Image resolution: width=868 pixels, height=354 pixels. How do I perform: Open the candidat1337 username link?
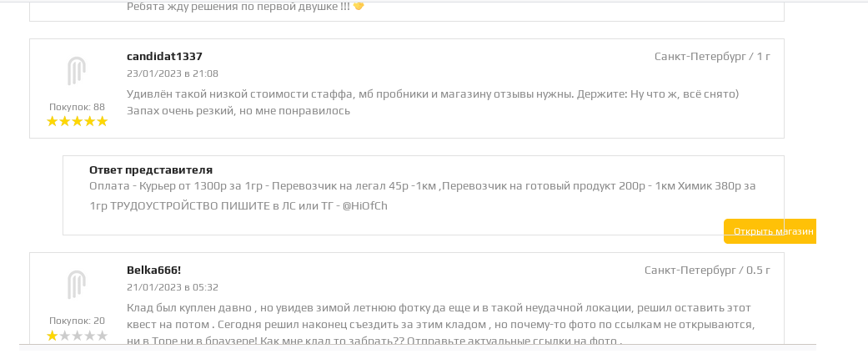(164, 57)
